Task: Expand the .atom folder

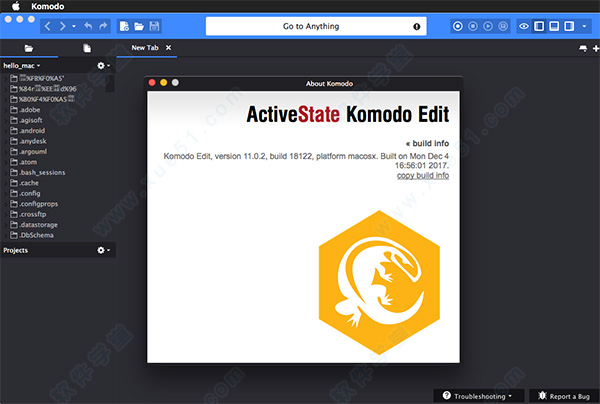Action: click(x=5, y=162)
